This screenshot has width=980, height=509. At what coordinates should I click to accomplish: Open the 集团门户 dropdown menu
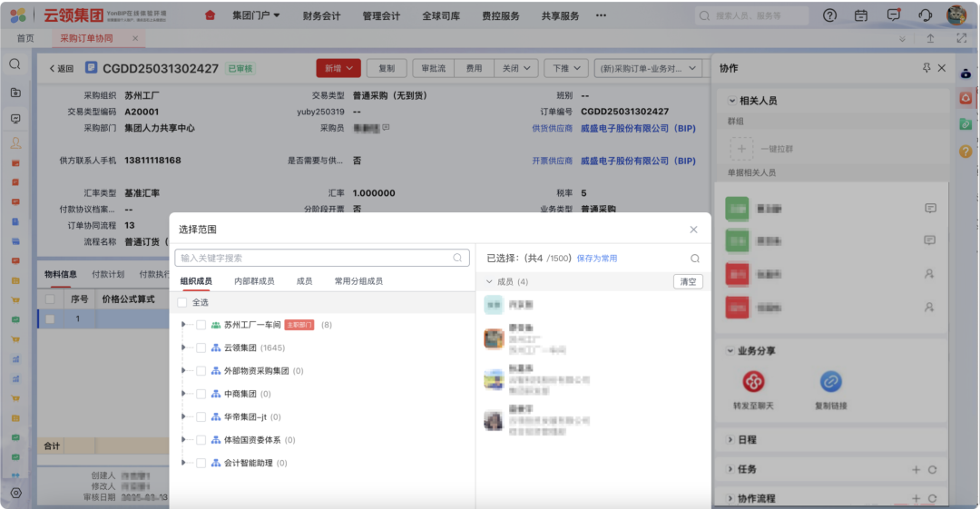coord(256,15)
